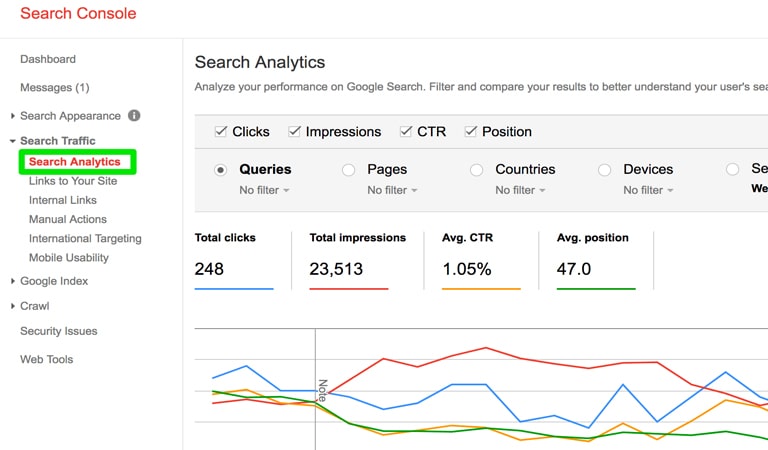Open Messages (1) in sidebar
The width and height of the screenshot is (768, 450).
click(x=54, y=88)
